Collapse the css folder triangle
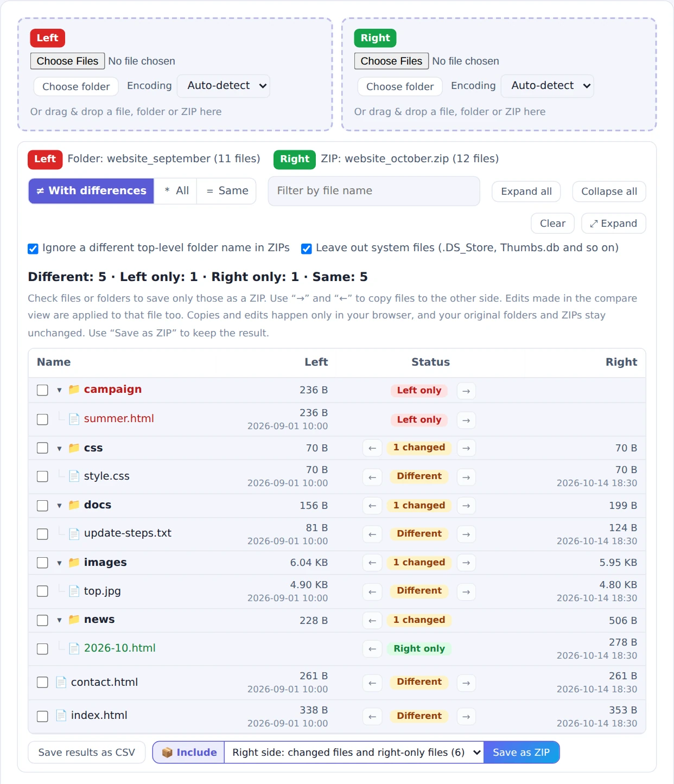Image resolution: width=674 pixels, height=784 pixels. (59, 448)
